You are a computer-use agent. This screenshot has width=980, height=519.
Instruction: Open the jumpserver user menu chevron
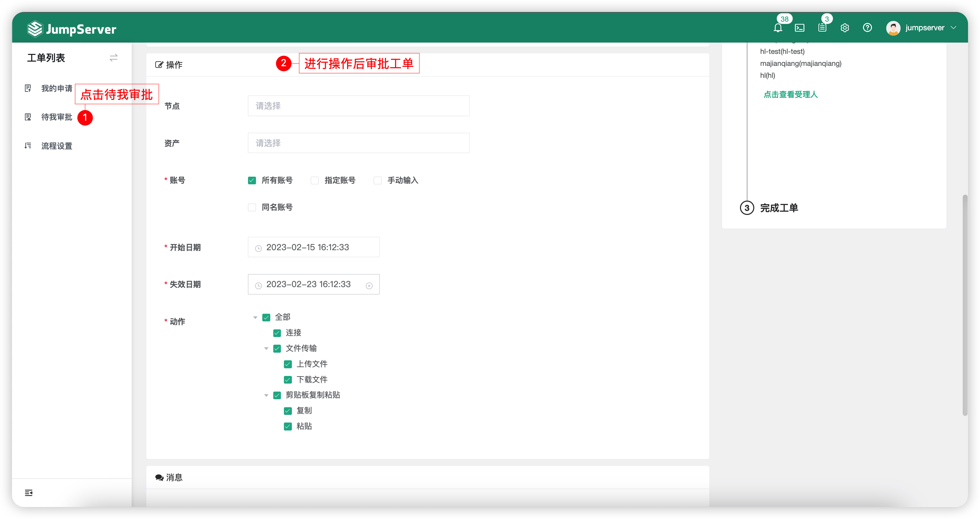[x=953, y=28]
